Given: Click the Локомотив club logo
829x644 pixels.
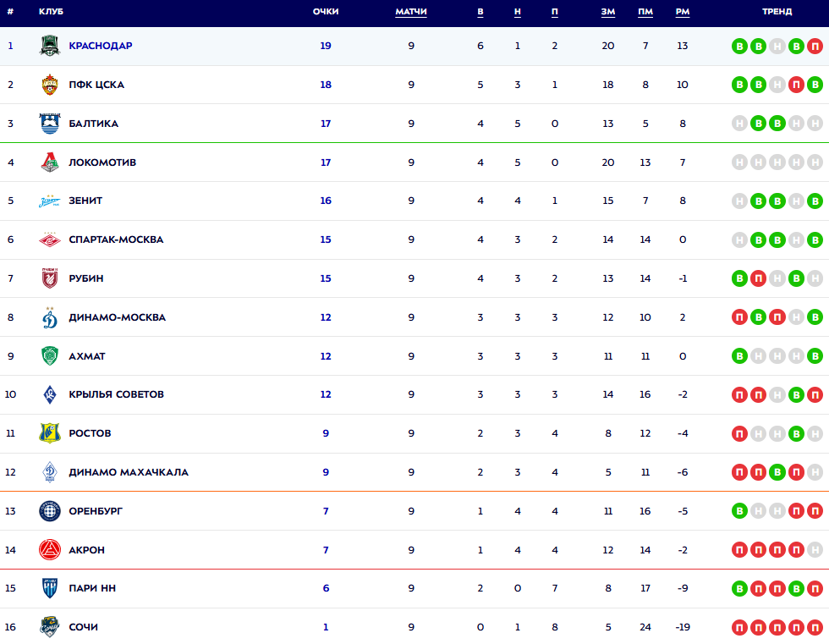Looking at the screenshot, I should 50,162.
